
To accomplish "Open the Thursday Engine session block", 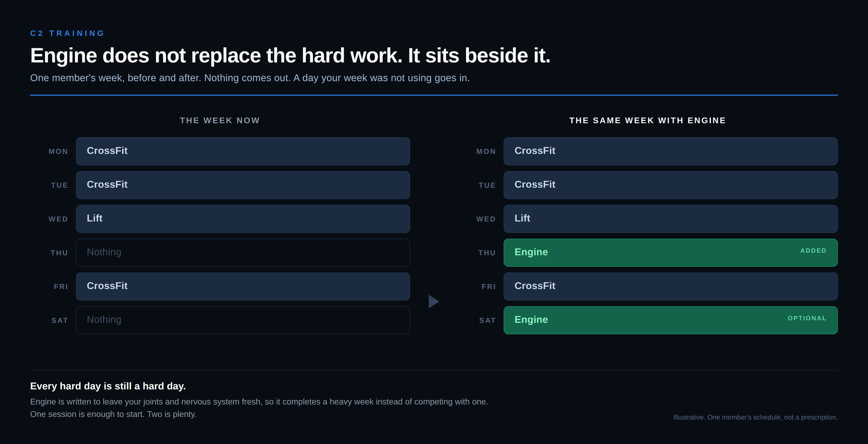I will tap(670, 253).
